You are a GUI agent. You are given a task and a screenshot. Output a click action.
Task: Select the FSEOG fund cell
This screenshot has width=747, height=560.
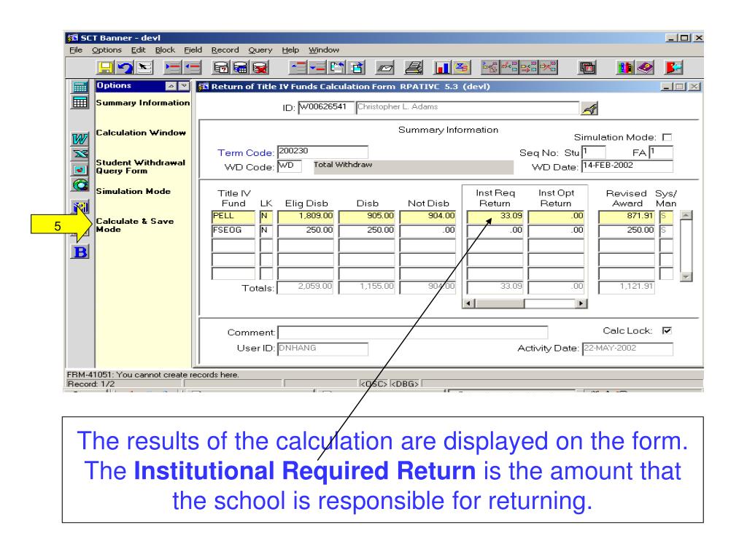coord(233,231)
